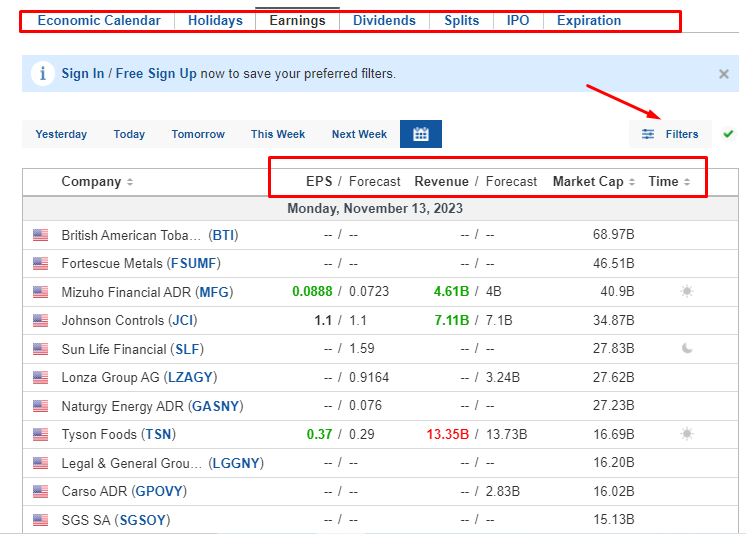Show This Week earnings

point(278,134)
